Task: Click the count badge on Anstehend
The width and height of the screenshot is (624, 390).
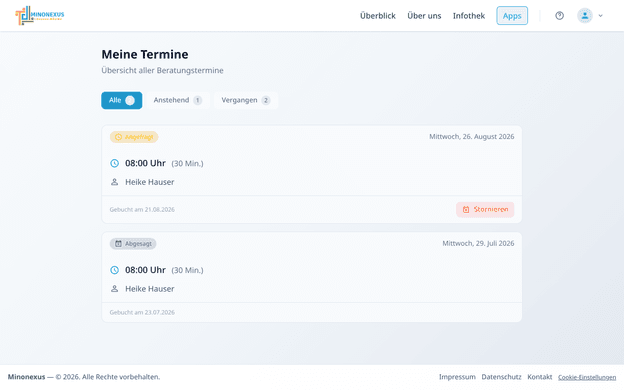Action: coord(197,100)
